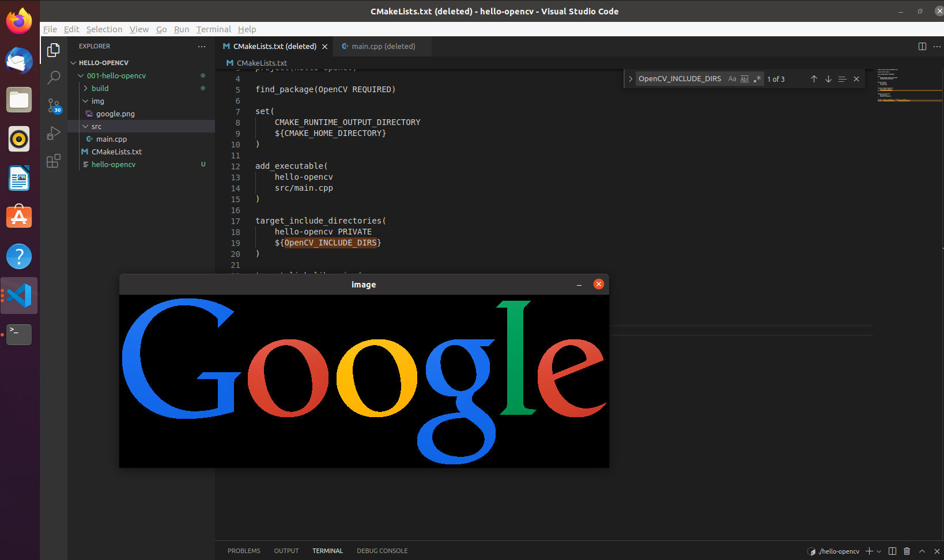Viewport: 944px width, 560px height.
Task: Split the editor to the right
Action: (922, 46)
